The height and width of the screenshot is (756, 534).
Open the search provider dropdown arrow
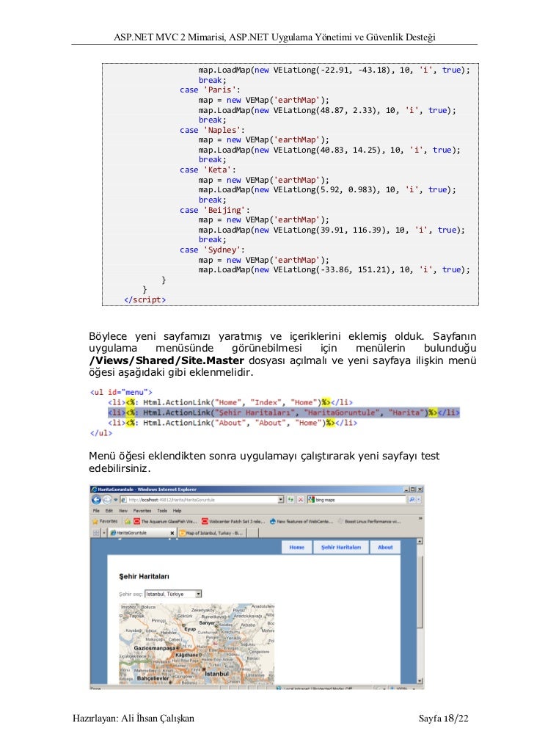(x=418, y=500)
